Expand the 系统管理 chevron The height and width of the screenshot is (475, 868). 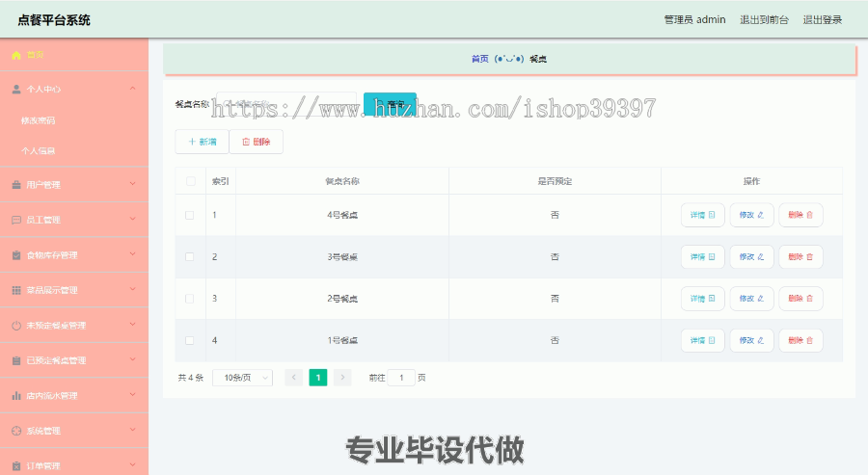[132, 430]
